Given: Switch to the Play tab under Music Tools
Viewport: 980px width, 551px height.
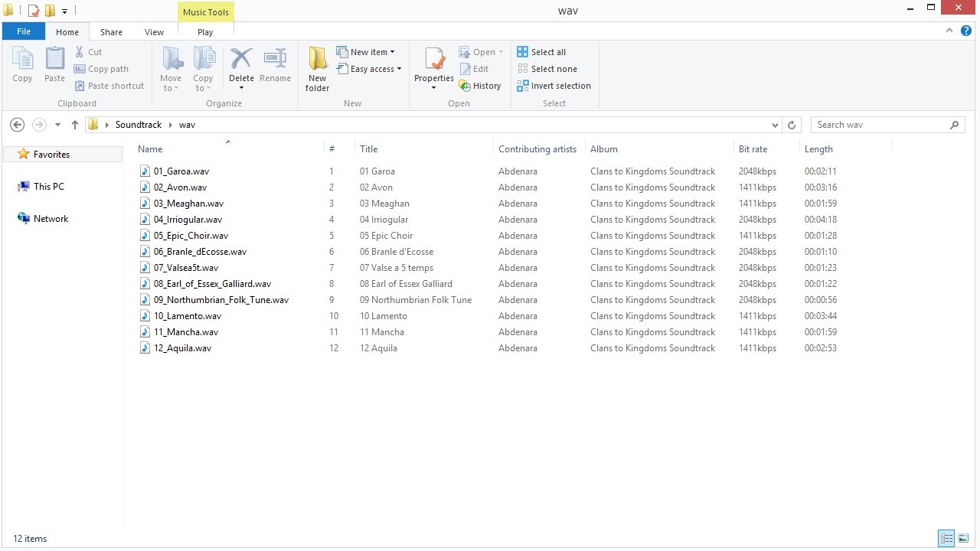Looking at the screenshot, I should (205, 32).
